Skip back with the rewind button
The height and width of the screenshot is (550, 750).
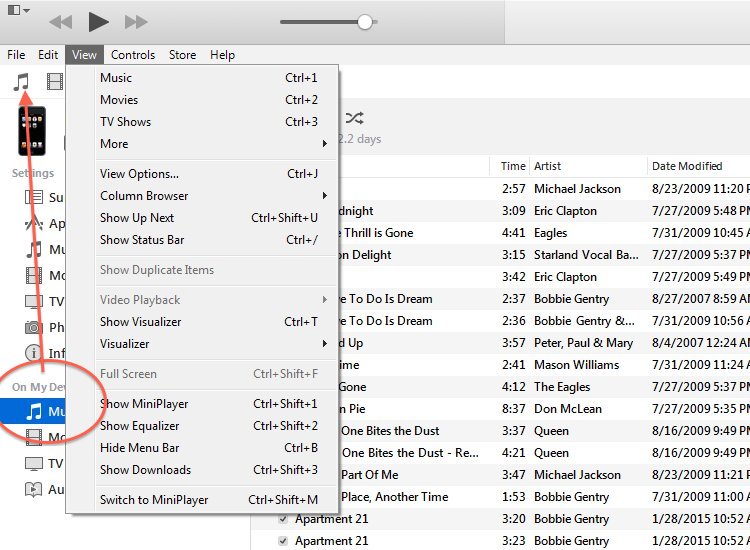click(60, 22)
